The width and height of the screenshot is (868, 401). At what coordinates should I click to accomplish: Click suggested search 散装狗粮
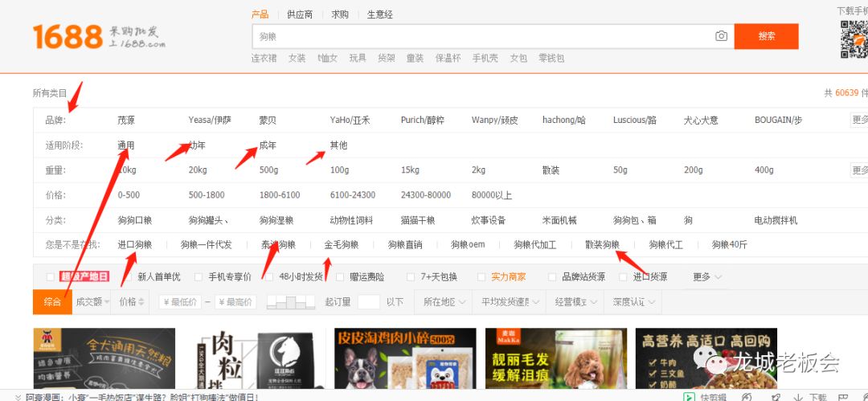tap(602, 244)
